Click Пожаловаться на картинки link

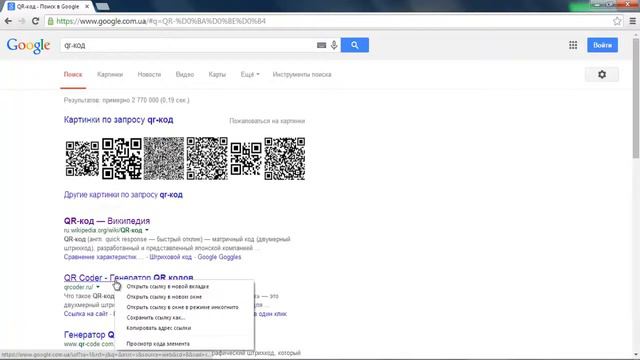[x=267, y=121]
